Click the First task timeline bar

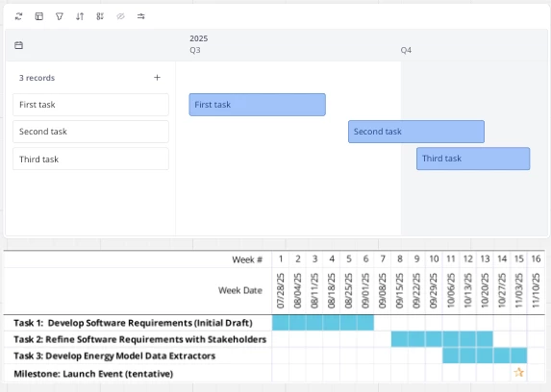pos(257,105)
